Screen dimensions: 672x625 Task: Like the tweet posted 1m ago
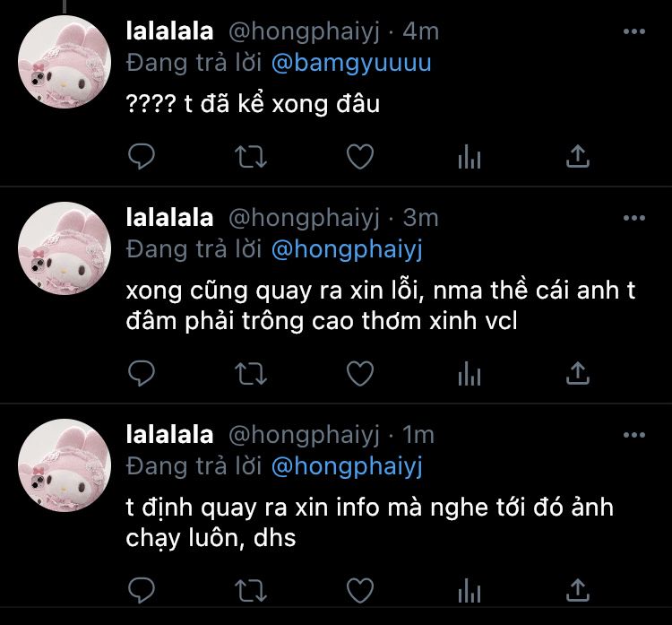click(x=360, y=590)
